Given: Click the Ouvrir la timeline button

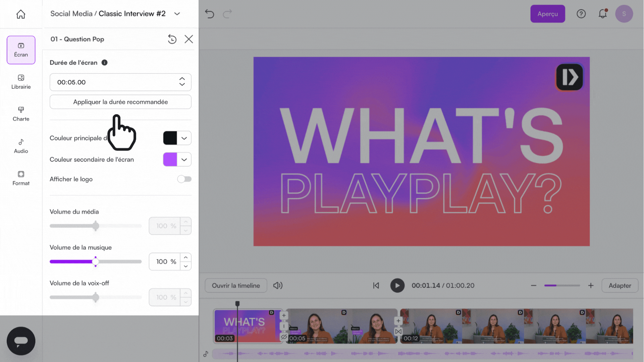Looking at the screenshot, I should coord(236,286).
